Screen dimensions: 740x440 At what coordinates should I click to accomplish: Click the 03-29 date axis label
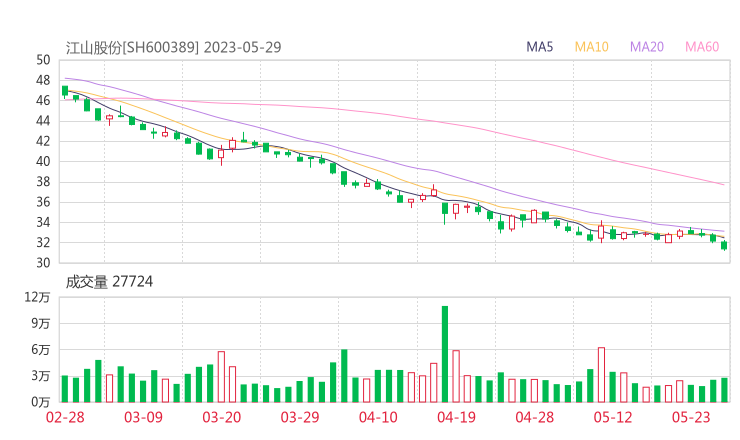[300, 417]
